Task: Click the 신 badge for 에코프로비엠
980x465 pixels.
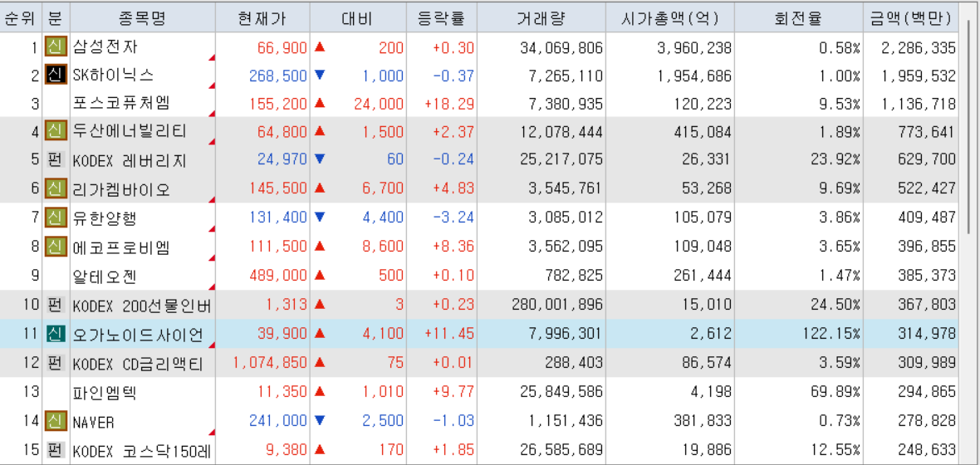Action: (56, 247)
